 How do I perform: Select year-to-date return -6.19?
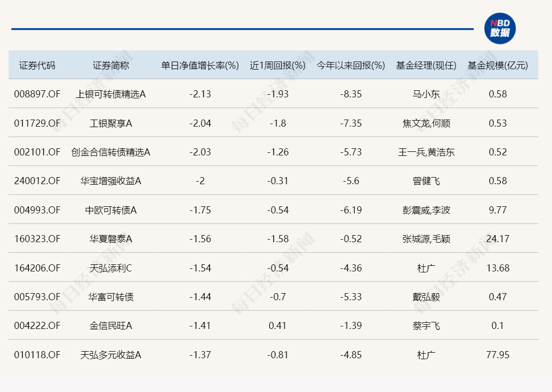(x=351, y=210)
